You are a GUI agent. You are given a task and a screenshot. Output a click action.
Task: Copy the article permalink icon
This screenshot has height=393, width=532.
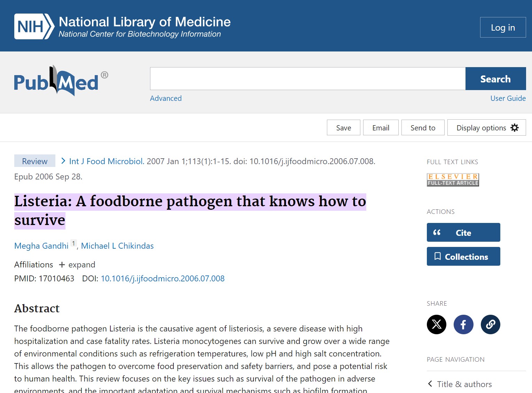490,324
